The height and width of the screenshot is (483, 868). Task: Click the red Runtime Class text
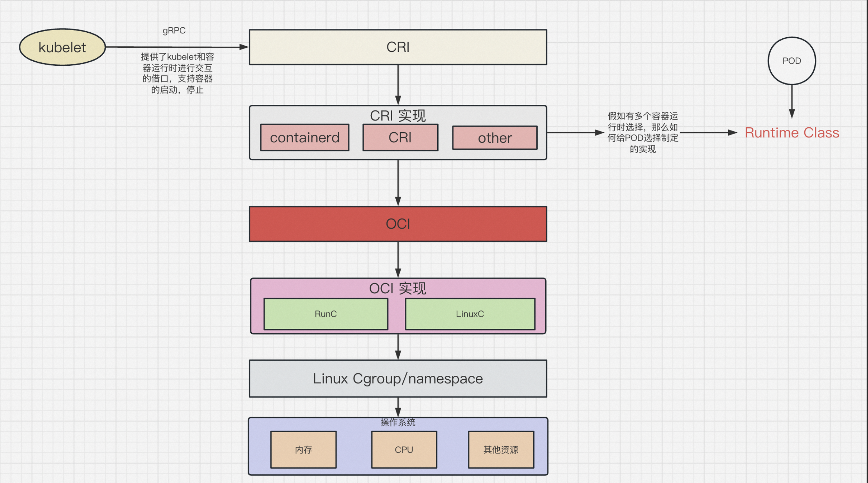point(792,133)
